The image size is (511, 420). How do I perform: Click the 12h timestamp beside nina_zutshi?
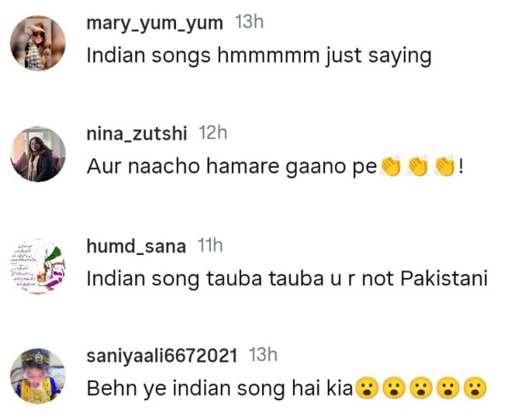click(213, 133)
